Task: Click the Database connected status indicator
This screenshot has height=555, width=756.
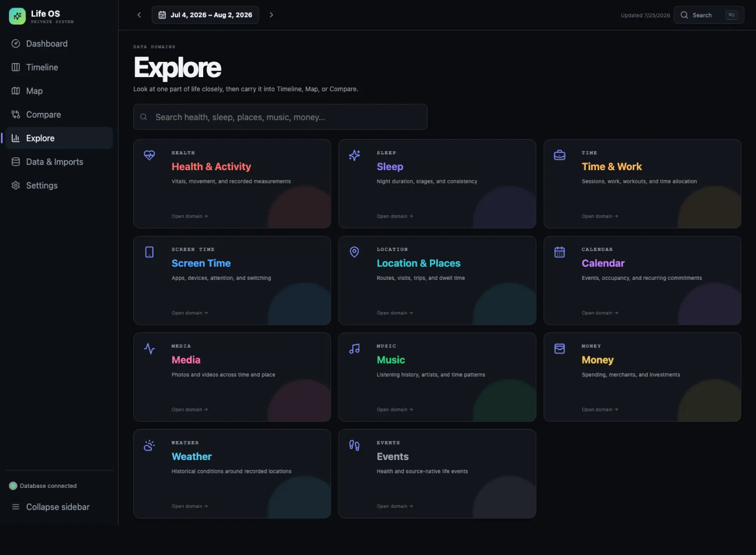Action: tap(43, 486)
